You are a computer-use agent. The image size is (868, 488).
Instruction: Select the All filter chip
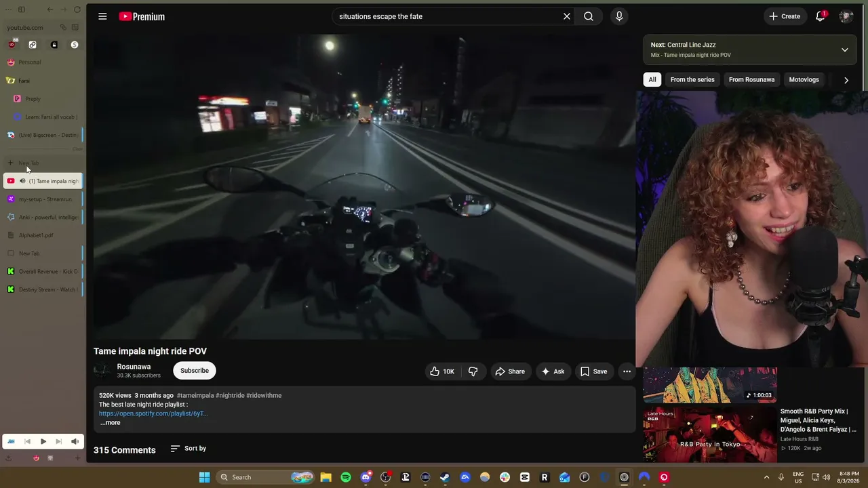[652, 79]
